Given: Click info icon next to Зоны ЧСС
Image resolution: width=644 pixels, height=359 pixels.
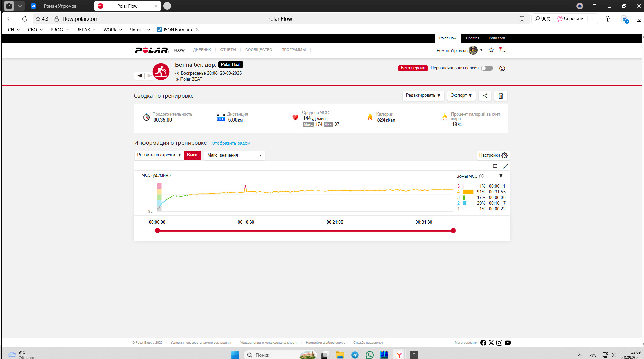Looking at the screenshot, I should pos(481,176).
